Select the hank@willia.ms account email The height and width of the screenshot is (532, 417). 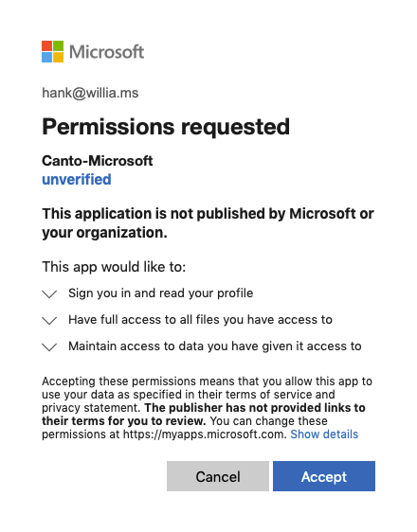pos(90,93)
